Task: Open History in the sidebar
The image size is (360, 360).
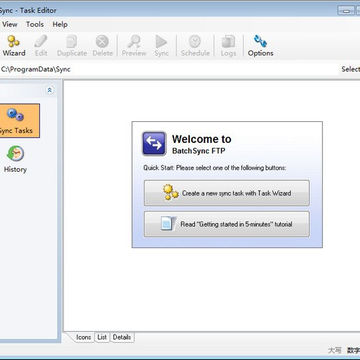Action: pyautogui.click(x=15, y=159)
